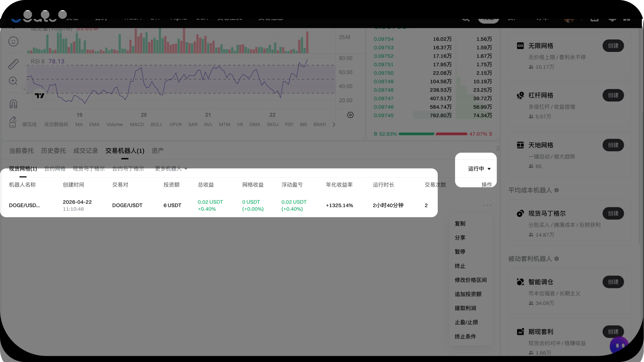Viewport: 644px width, 362px height.
Task: Choose 暂停 from the actions menu
Action: point(460,252)
